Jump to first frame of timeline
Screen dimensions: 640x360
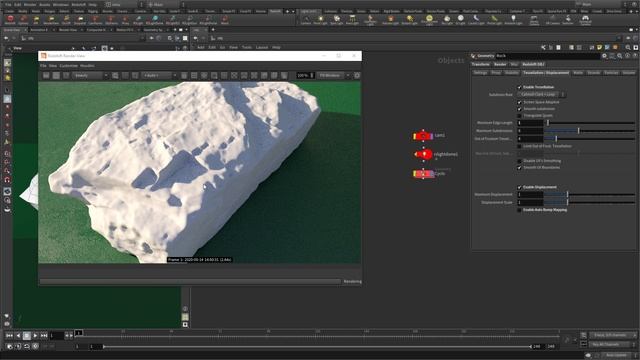9,336
